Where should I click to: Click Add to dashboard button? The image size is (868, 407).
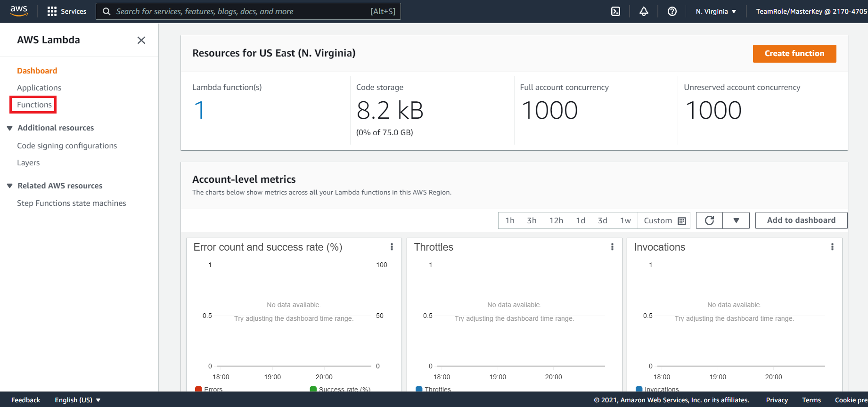click(x=801, y=220)
